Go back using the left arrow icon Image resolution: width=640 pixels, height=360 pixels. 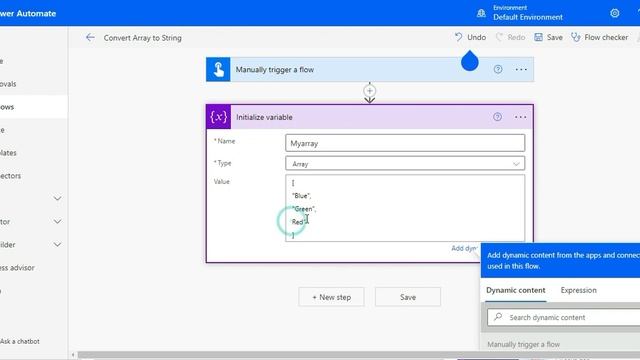90,38
